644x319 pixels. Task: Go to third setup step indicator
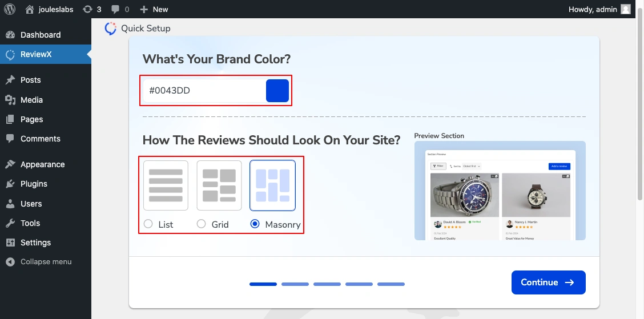tap(327, 284)
